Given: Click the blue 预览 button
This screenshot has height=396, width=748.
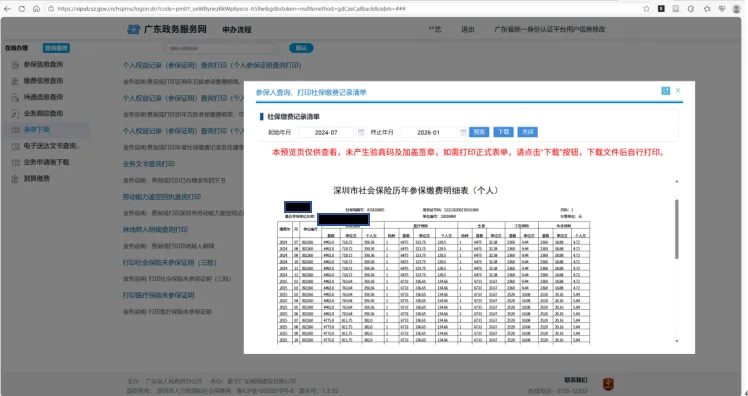Looking at the screenshot, I should tap(479, 132).
